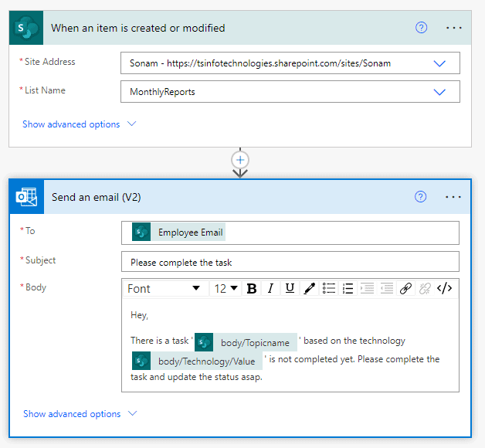Click empty area of the To field
This screenshot has height=448, width=485.
(x=341, y=232)
